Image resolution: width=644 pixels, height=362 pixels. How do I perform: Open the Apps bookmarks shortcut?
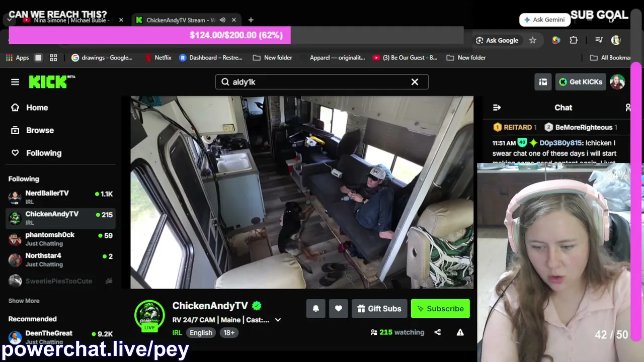click(x=17, y=58)
